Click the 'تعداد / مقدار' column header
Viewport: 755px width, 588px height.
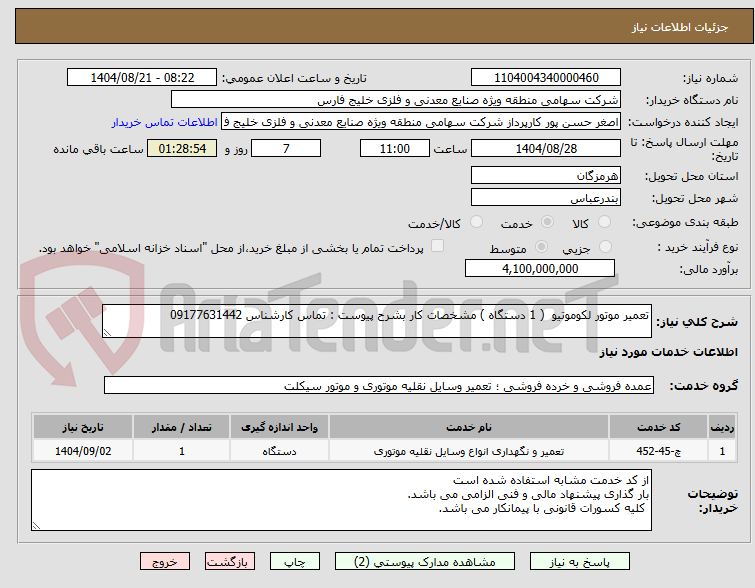182,427
